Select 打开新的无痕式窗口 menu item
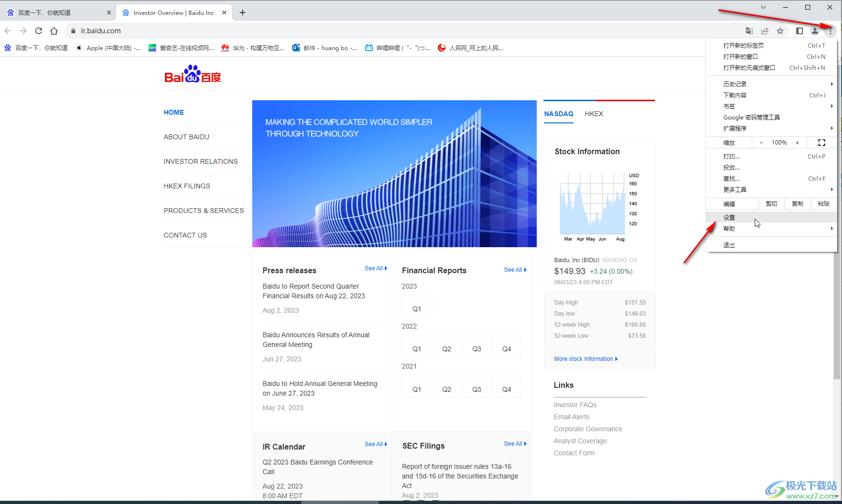The height and width of the screenshot is (504, 842). tap(772, 67)
